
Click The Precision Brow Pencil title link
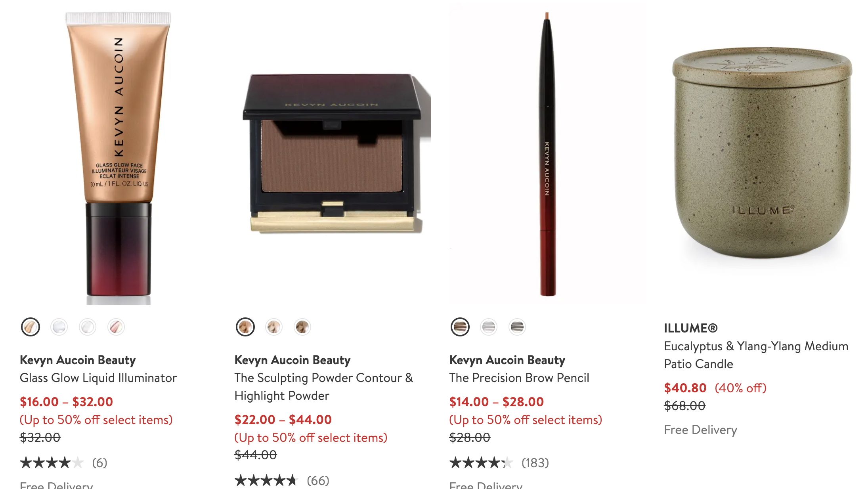point(519,378)
